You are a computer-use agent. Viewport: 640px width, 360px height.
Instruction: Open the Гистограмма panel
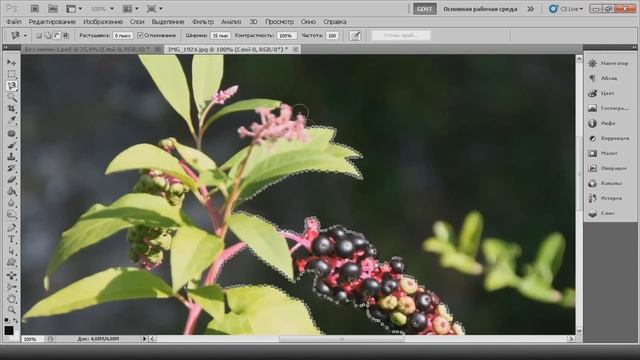[609, 108]
